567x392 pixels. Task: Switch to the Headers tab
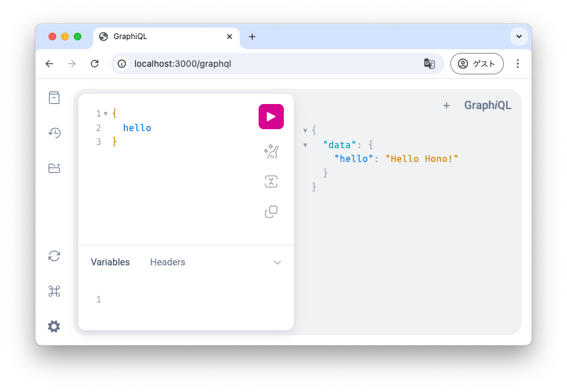point(167,262)
